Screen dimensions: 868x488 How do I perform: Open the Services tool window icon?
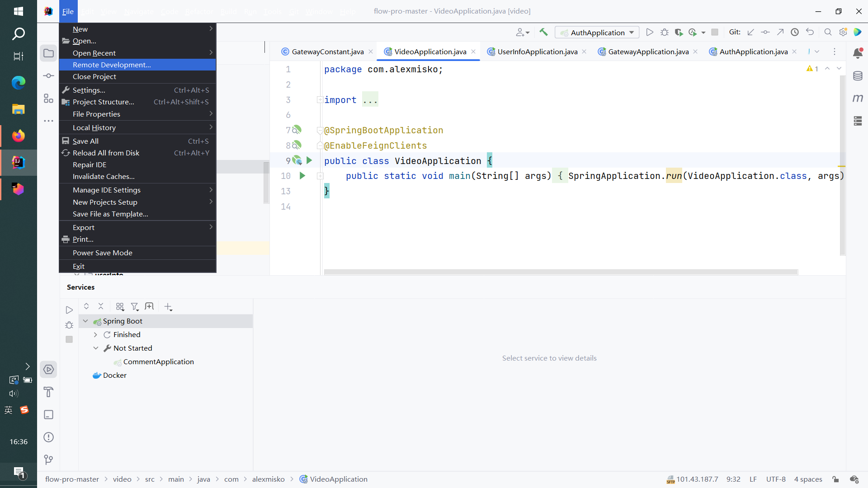tap(48, 369)
